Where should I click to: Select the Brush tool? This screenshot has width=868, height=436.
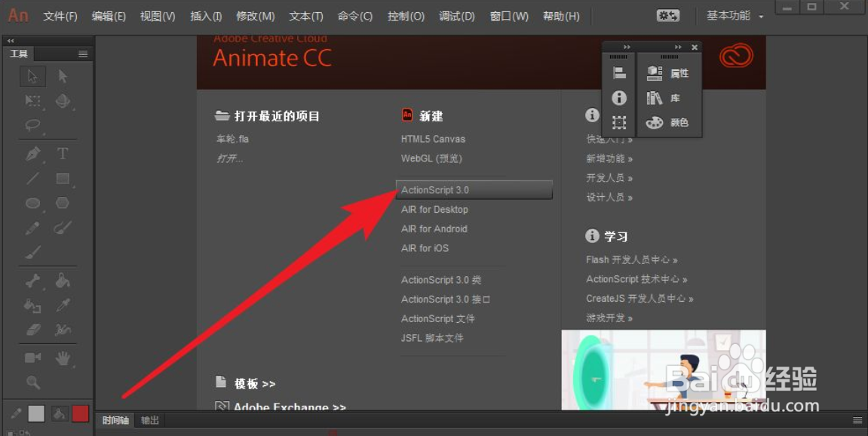click(32, 253)
